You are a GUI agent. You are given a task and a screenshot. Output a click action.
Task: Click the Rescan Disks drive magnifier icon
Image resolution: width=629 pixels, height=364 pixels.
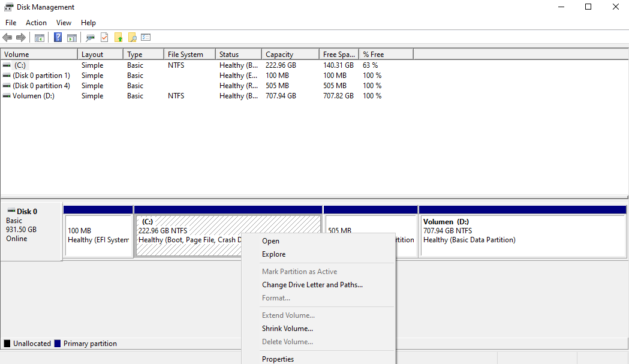91,38
